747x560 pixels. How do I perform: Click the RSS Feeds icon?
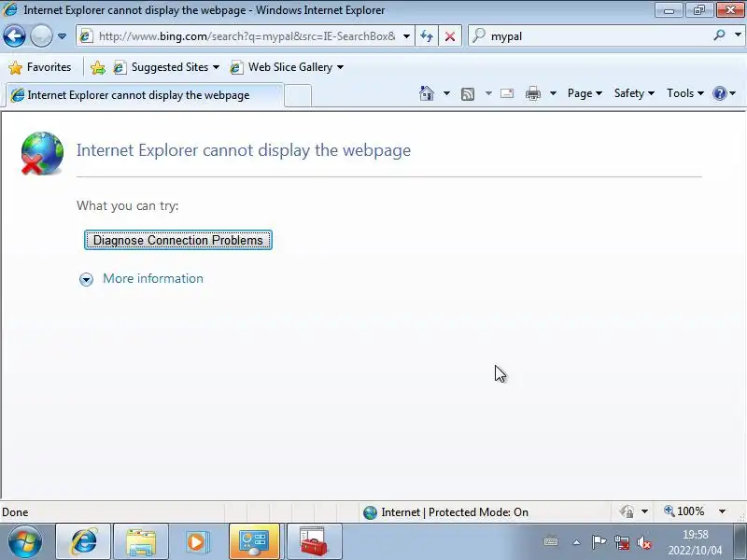[468, 94]
